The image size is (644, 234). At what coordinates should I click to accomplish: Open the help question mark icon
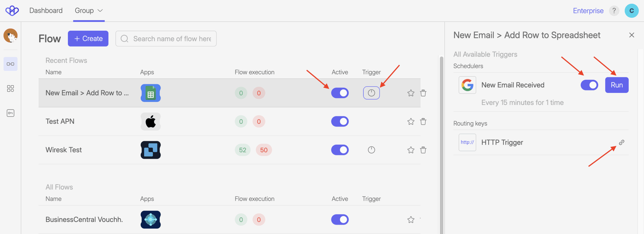coord(614,11)
